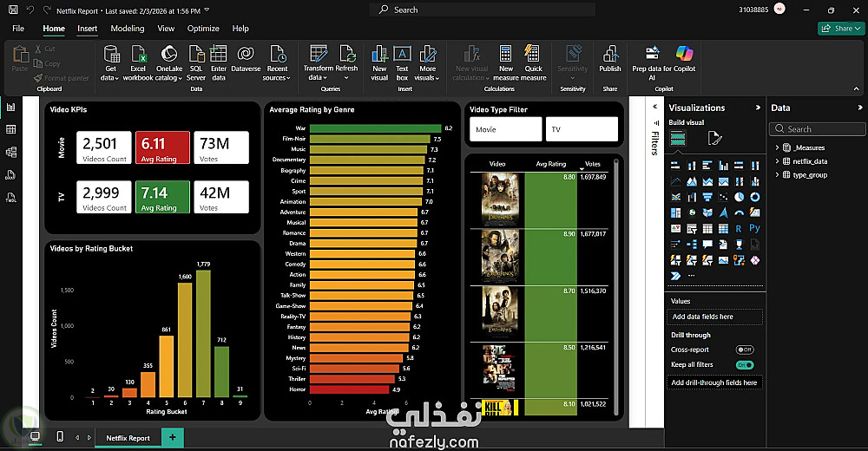Viewport: 868px width, 451px height.
Task: Choose the Azure map (arrow) visual
Action: pos(723,212)
